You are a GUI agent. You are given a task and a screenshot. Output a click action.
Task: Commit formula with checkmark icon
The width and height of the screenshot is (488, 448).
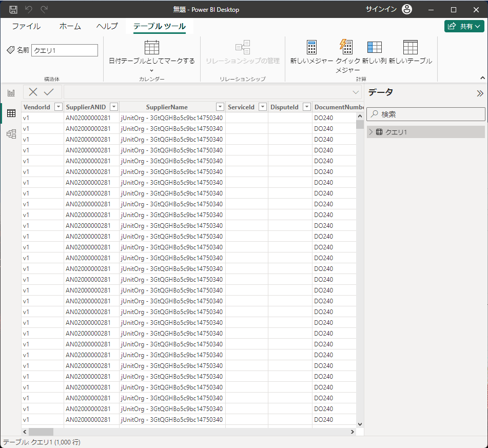(x=49, y=92)
